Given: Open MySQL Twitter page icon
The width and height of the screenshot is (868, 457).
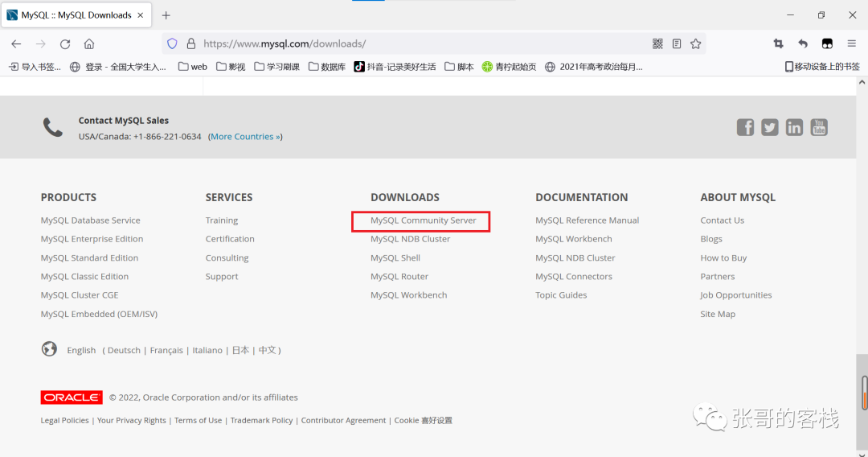Looking at the screenshot, I should coord(769,127).
